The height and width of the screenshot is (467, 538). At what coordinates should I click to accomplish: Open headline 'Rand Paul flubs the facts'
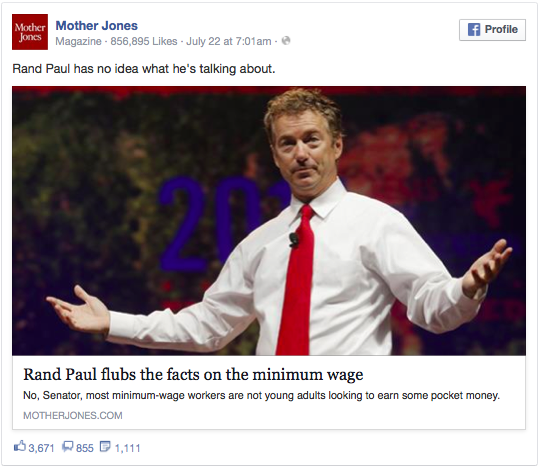tap(193, 374)
